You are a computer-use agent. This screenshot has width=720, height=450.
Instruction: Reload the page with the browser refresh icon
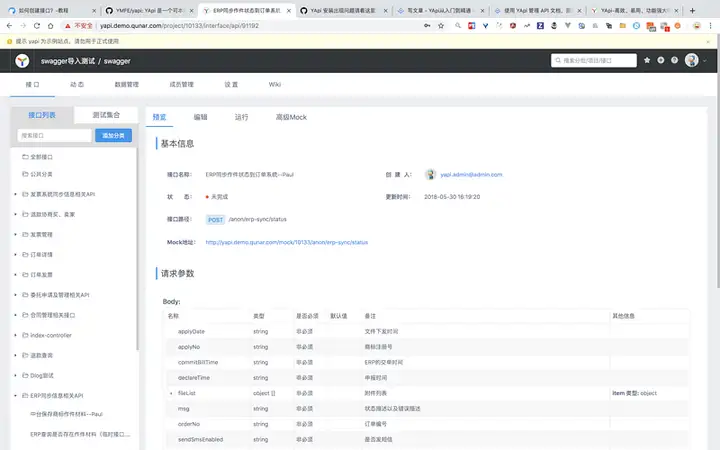tap(37, 26)
